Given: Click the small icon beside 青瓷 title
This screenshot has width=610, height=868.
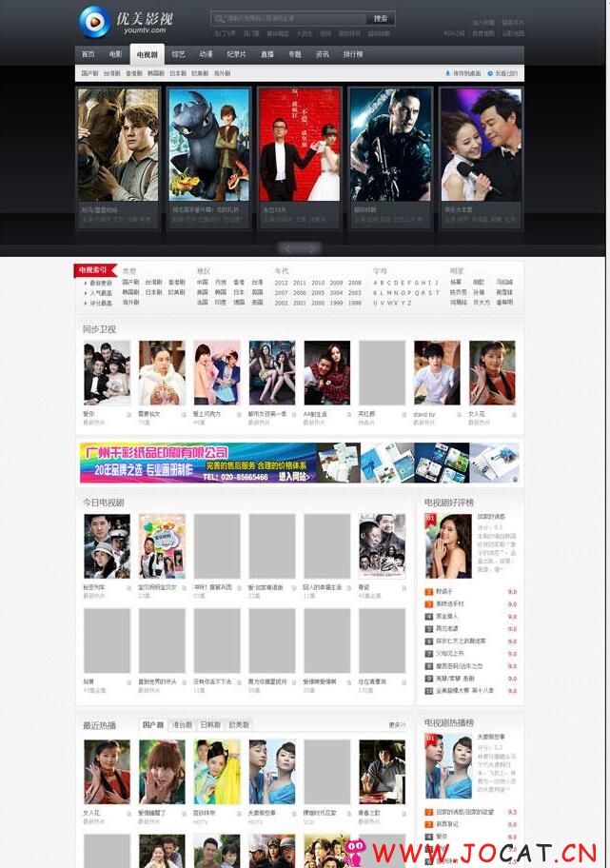Looking at the screenshot, I should tap(404, 588).
